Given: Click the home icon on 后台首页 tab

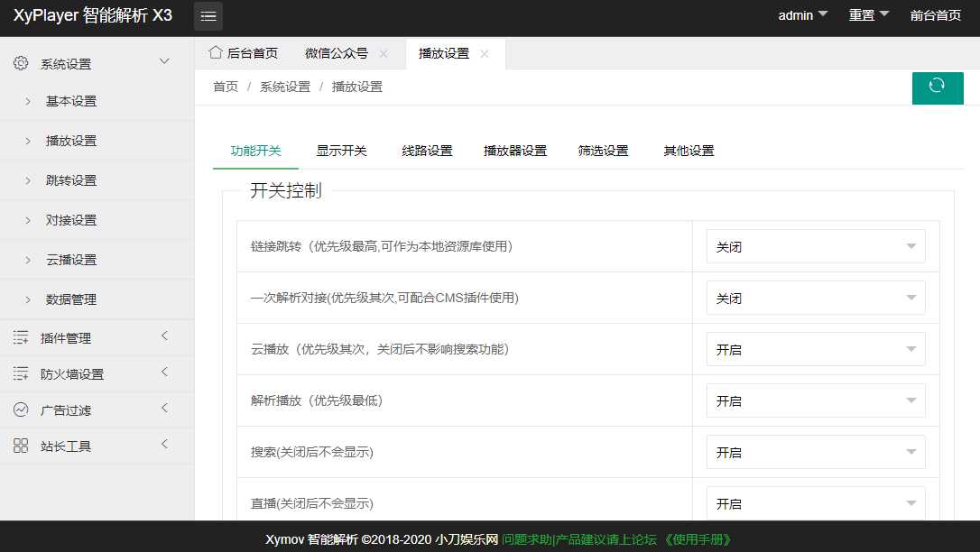Looking at the screenshot, I should pyautogui.click(x=217, y=53).
